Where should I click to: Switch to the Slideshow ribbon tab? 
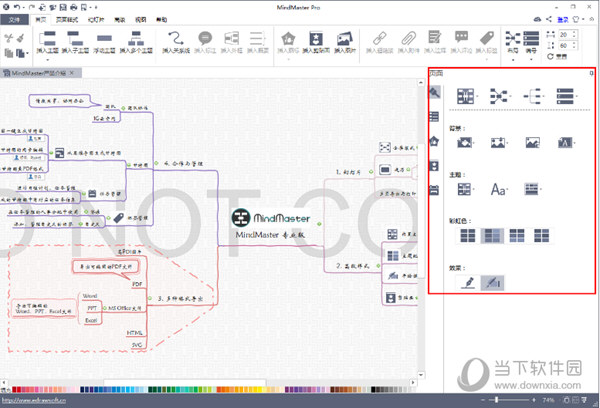[96, 20]
